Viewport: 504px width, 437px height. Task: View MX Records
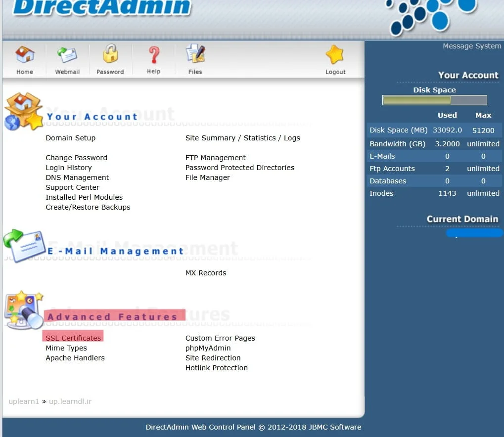pyautogui.click(x=206, y=273)
